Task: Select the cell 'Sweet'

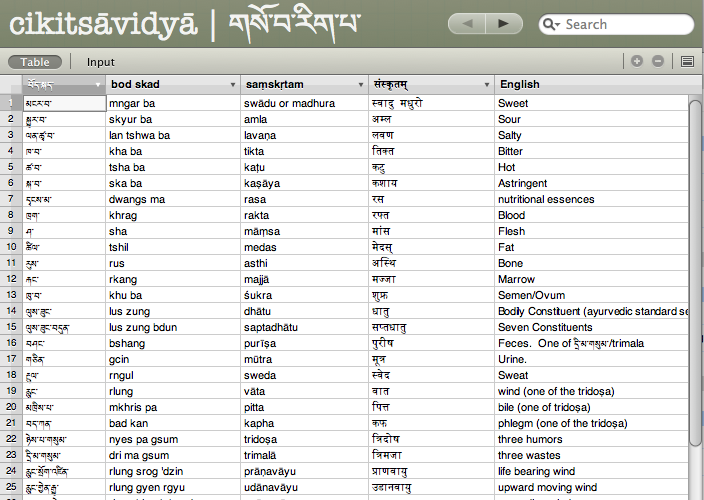Action: pos(591,103)
